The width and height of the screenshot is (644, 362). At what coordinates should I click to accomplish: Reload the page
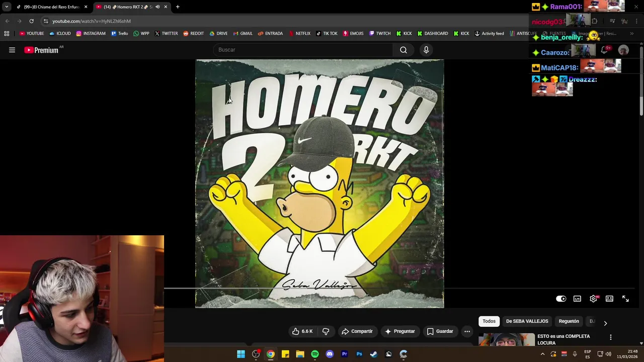(x=31, y=21)
